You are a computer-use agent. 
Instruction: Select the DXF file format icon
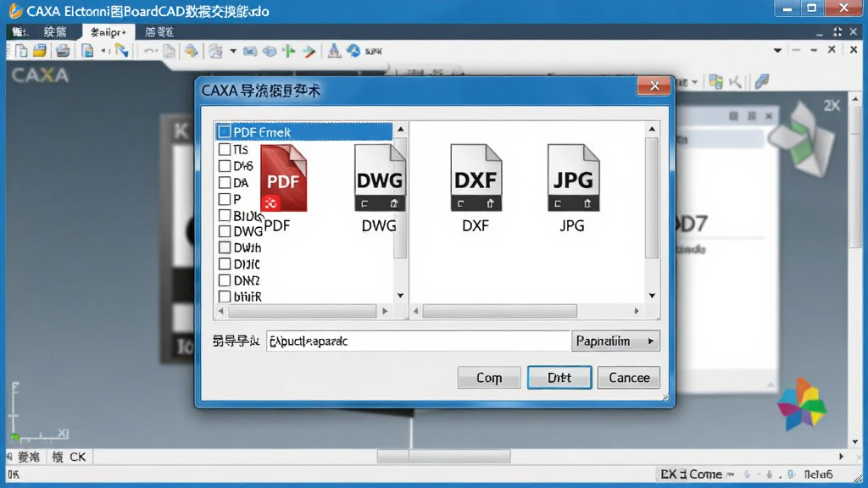(476, 178)
